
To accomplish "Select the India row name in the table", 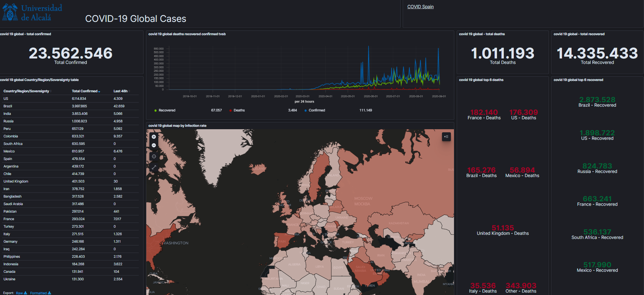I will click(x=7, y=114).
